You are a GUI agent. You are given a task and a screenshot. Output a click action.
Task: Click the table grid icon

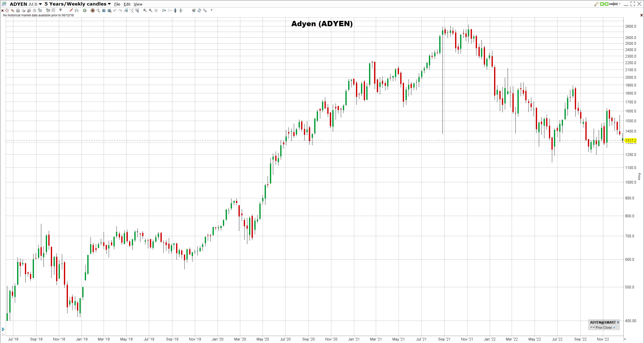coord(18,10)
